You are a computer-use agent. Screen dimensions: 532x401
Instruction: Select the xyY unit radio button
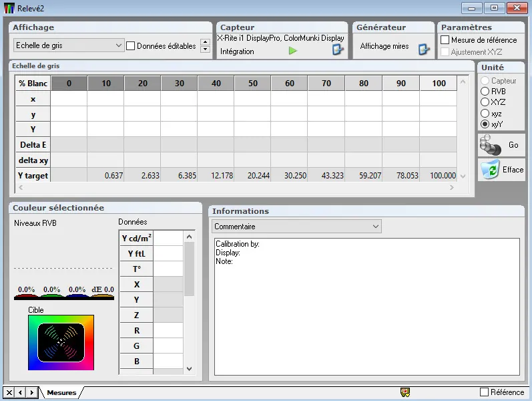[x=485, y=124]
